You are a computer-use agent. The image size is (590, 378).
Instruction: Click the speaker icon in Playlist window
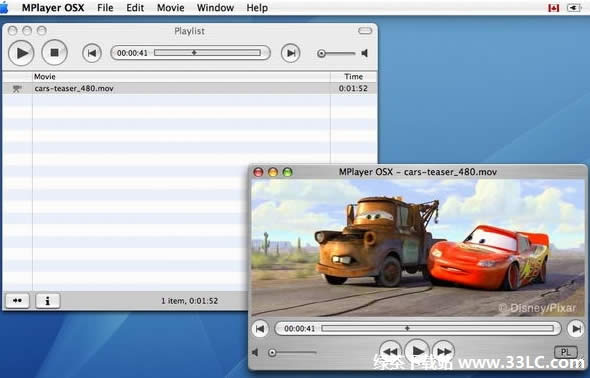[364, 53]
